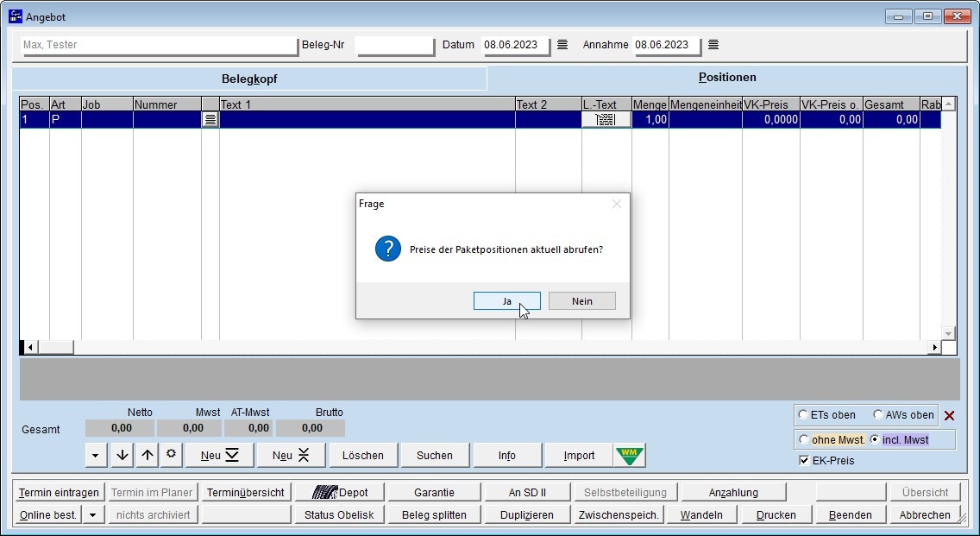This screenshot has height=536, width=980.
Task: Click the Garantie button
Action: [435, 492]
